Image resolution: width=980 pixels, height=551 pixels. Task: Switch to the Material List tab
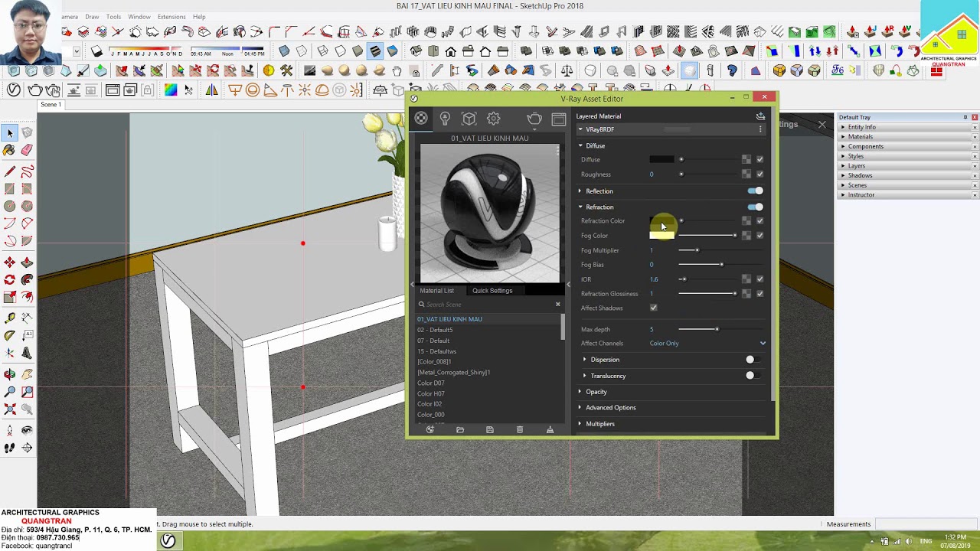point(436,291)
